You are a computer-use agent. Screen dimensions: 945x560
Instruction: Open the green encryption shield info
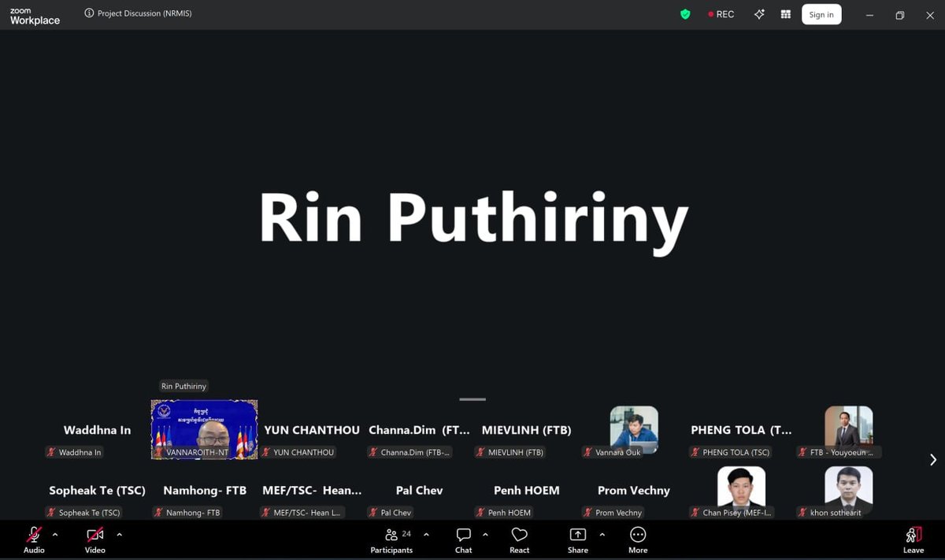(x=685, y=14)
